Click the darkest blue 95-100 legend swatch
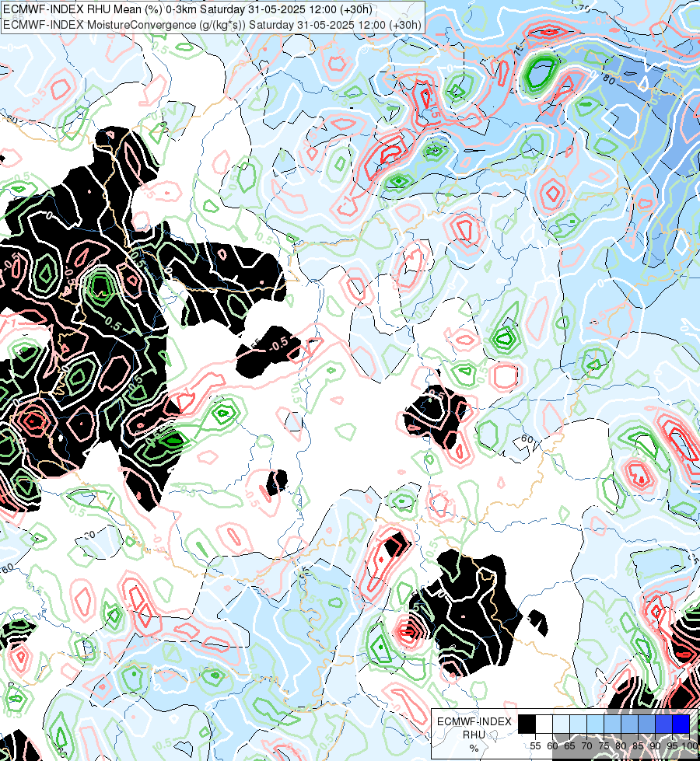The width and height of the screenshot is (700, 761). point(681,724)
